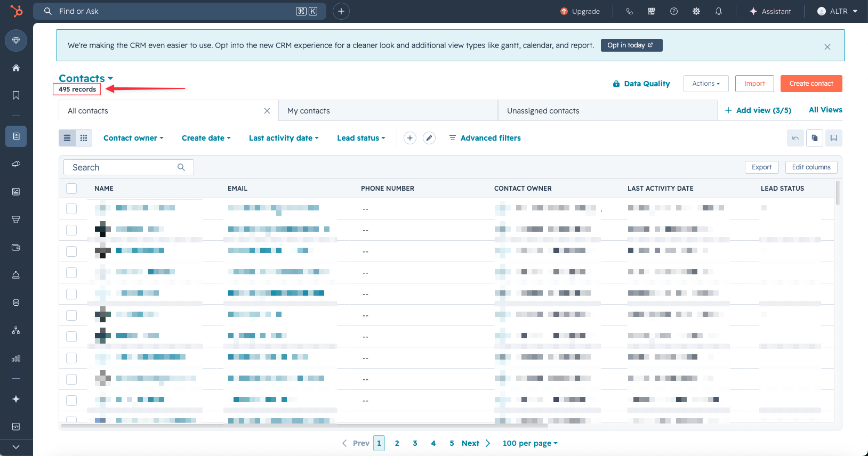Screen dimensions: 868x456
Task: Open Notifications bell icon
Action: click(x=719, y=11)
